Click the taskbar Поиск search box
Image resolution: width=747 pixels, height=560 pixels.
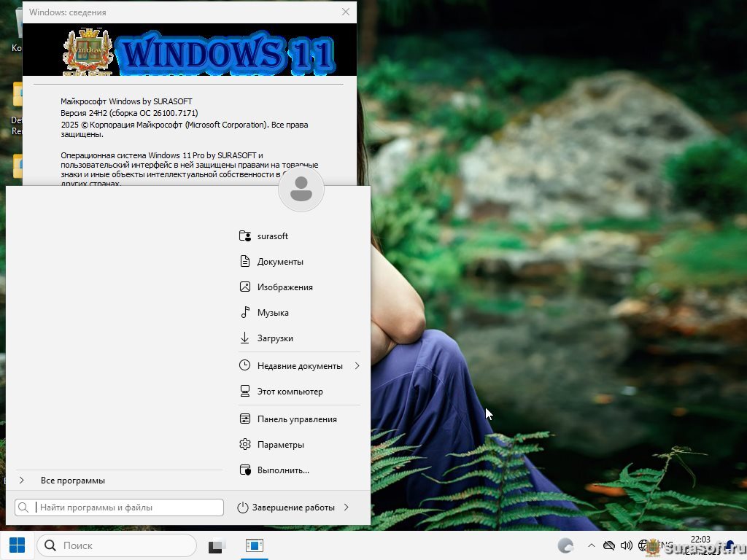(x=117, y=545)
